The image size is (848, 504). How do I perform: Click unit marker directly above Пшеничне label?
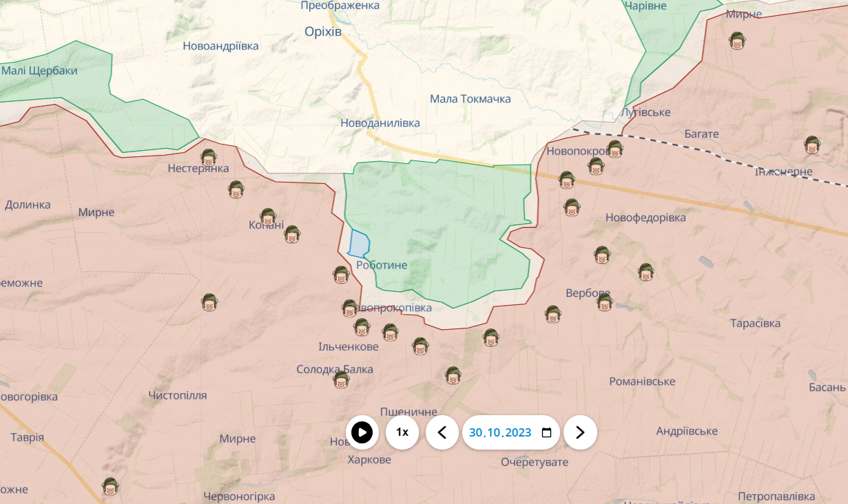pos(453,375)
